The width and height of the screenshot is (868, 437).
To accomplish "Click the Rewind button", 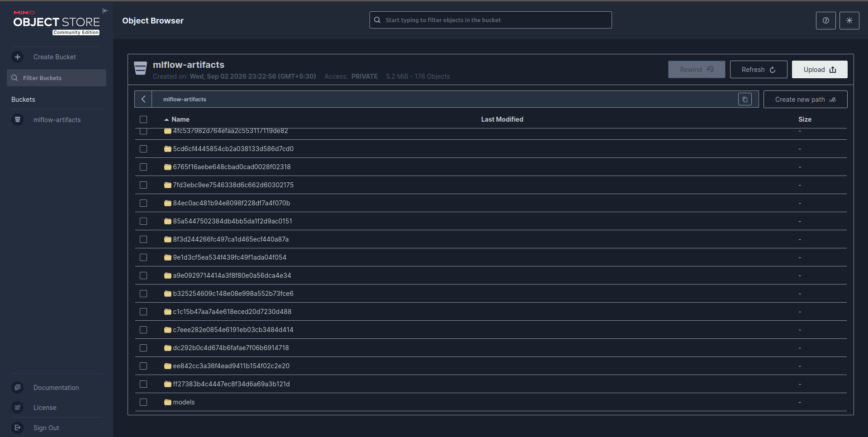I will [697, 70].
